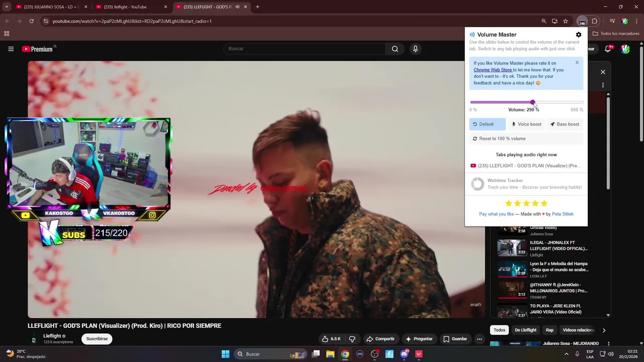The image size is (644, 362).
Task: Click the first rating star in Volume Master
Action: pos(508,203)
